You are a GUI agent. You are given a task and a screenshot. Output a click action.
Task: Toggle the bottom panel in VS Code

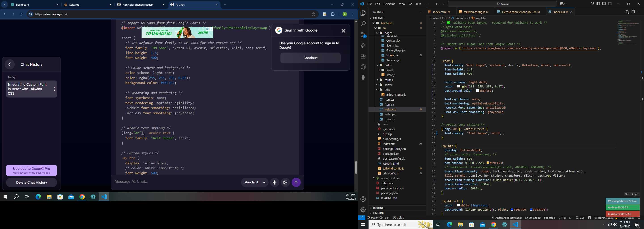click(604, 4)
